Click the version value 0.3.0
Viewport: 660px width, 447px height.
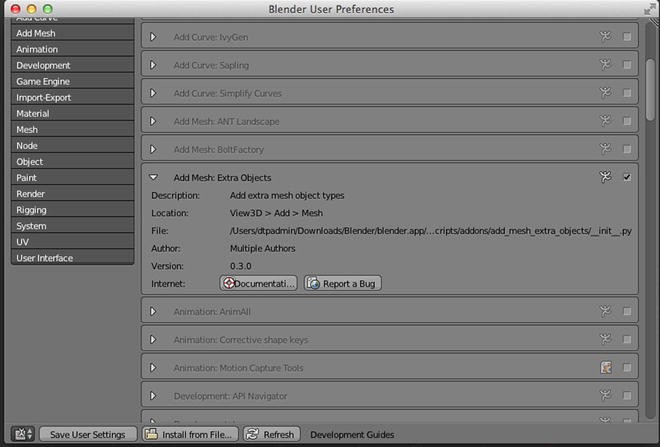[x=240, y=266]
